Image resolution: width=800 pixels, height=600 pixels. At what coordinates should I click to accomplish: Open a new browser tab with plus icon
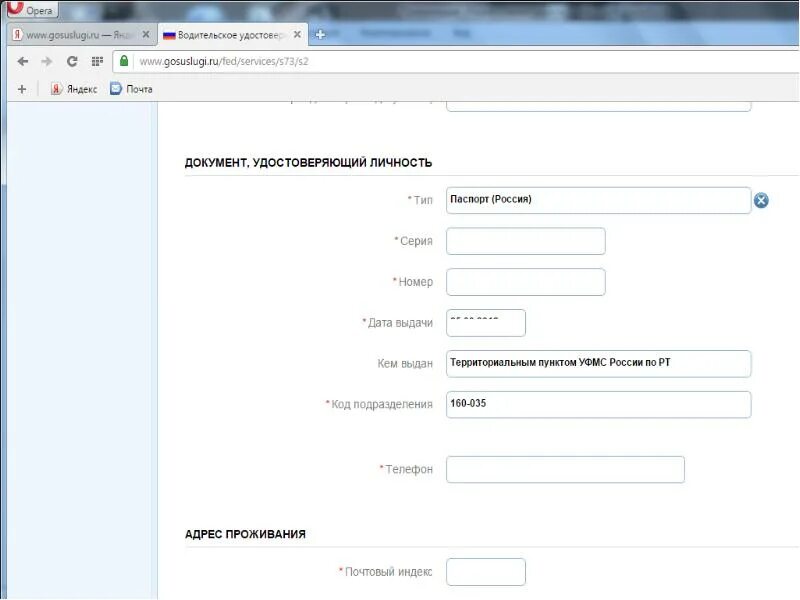320,35
